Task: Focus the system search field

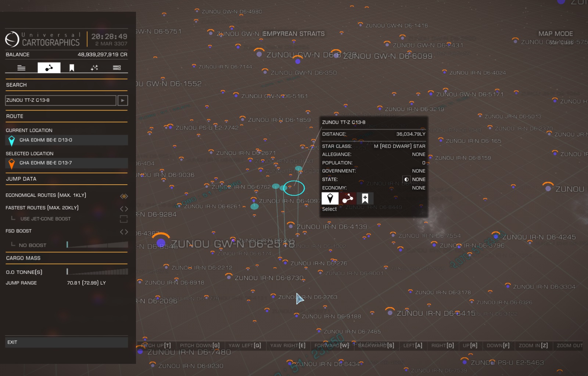Action: click(61, 100)
